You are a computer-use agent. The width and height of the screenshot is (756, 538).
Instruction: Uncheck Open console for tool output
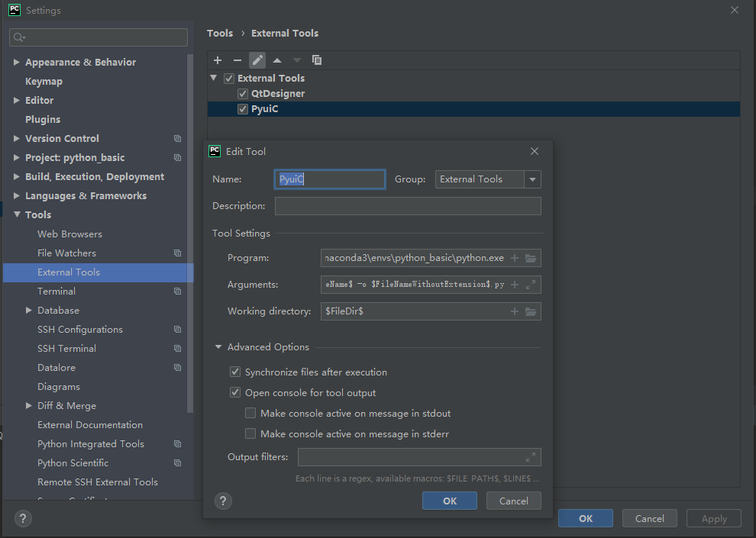[235, 393]
